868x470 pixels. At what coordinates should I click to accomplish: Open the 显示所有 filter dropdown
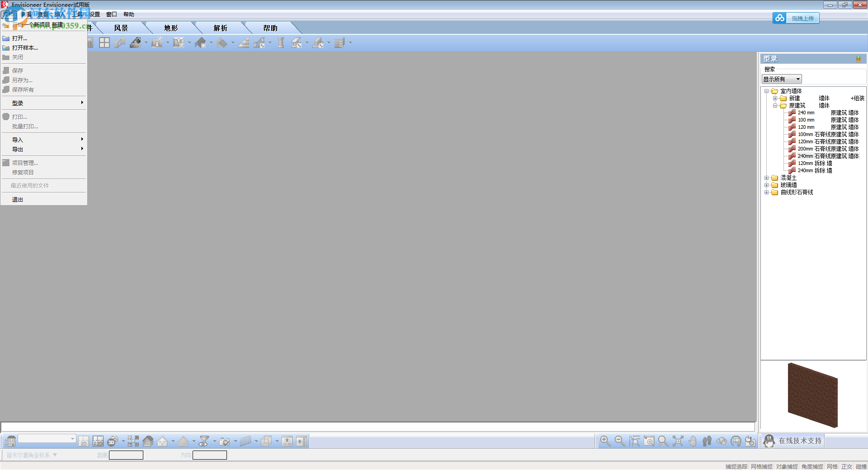782,79
